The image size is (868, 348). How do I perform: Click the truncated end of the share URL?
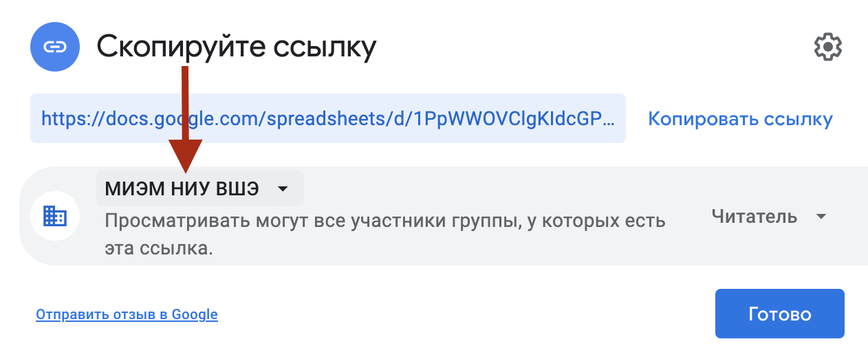(x=598, y=118)
